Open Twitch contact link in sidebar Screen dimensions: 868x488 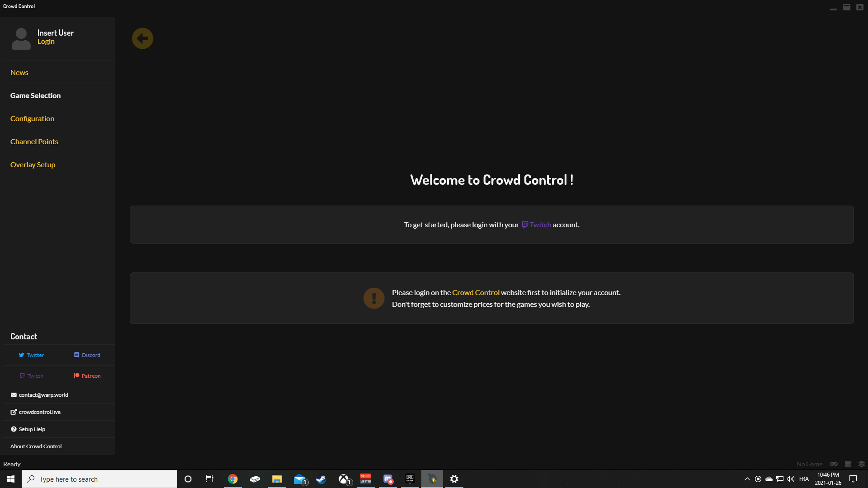31,376
